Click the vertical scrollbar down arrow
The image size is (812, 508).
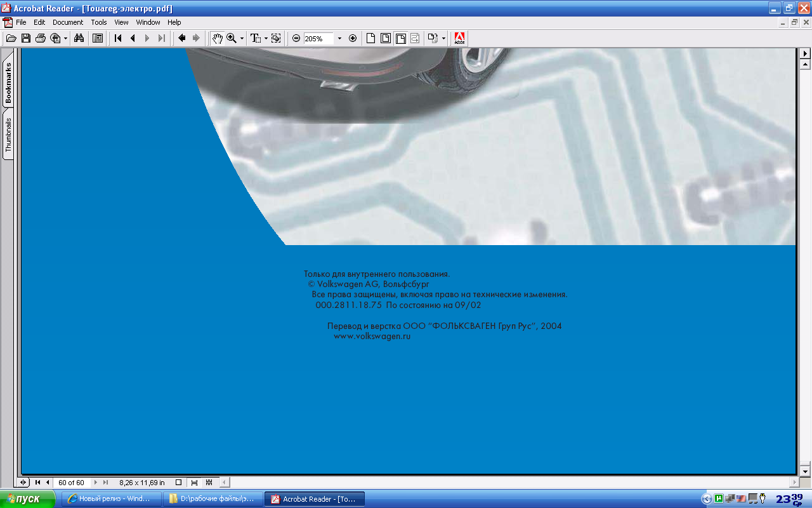click(x=806, y=472)
